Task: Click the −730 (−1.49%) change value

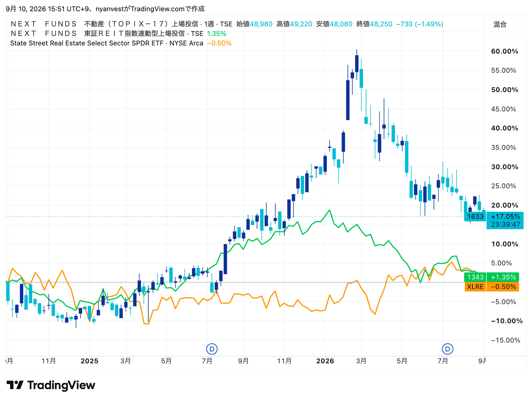Action: click(420, 24)
